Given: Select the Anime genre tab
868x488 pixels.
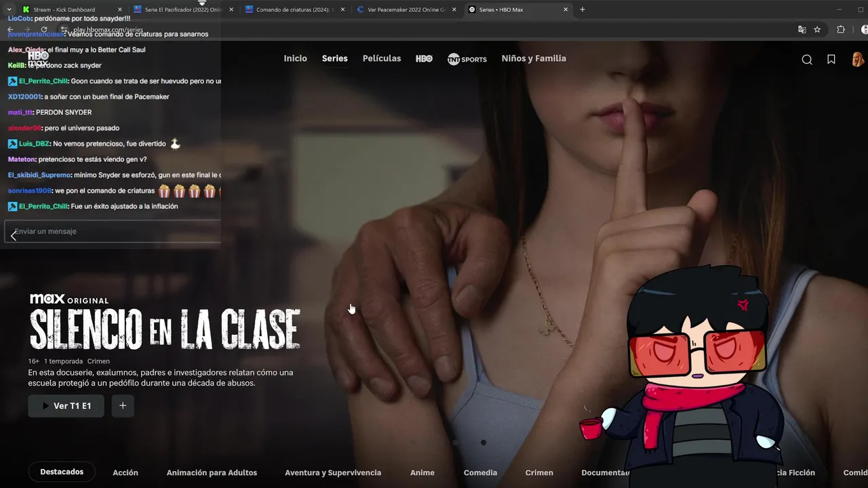Looking at the screenshot, I should (x=422, y=472).
